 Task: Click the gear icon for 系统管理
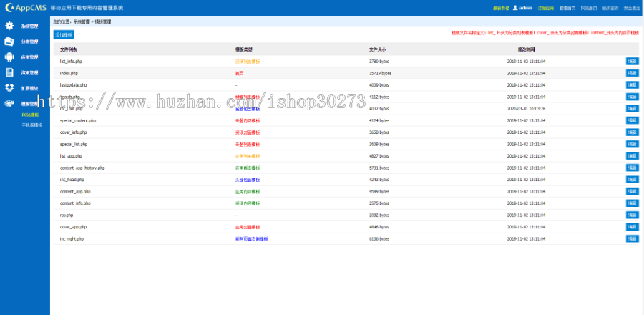[x=9, y=26]
